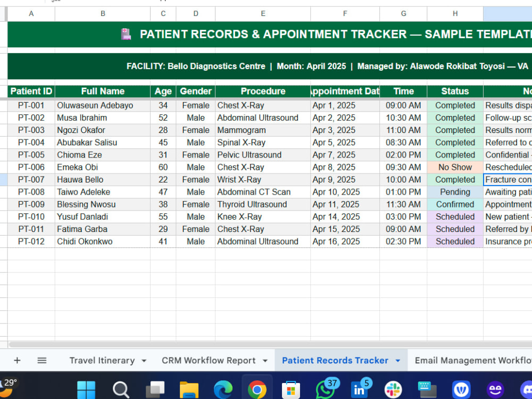Viewport: 532px width, 399px height.
Task: Open WhatsApp with 37 notifications
Action: pyautogui.click(x=326, y=389)
